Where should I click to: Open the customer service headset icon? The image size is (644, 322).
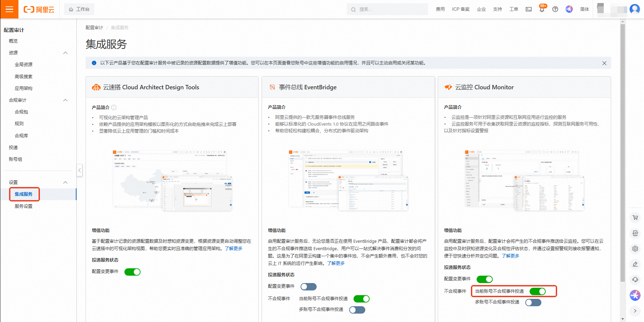pyautogui.click(x=635, y=280)
